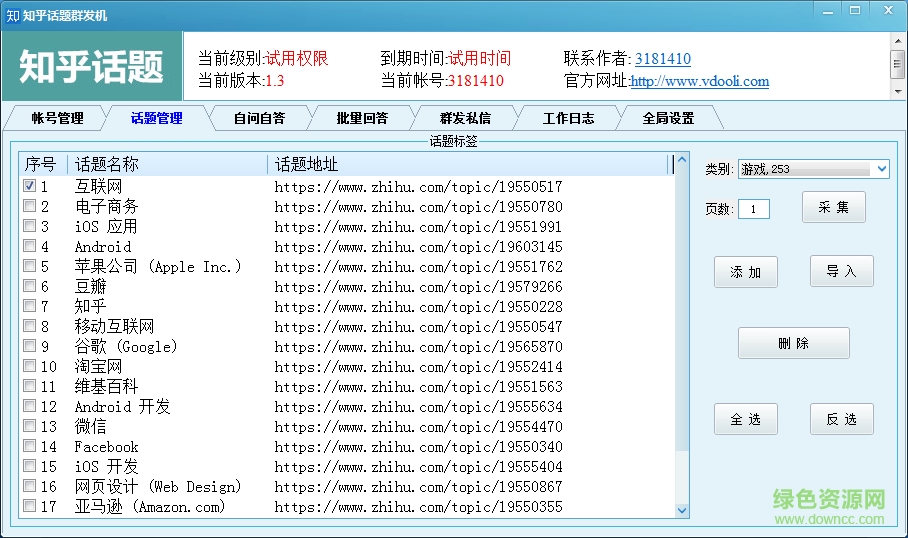
Task: Open the official website link vdooli.com
Action: click(699, 82)
